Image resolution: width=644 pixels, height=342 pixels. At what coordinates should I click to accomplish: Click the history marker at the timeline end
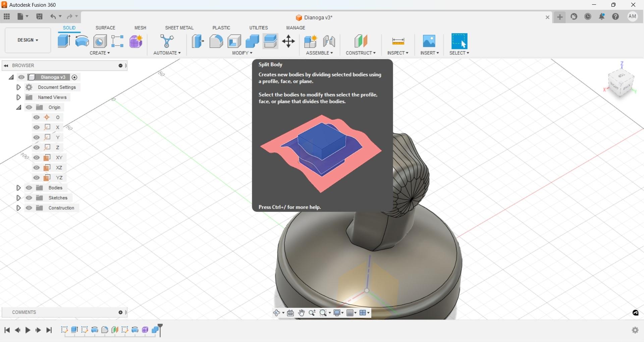161,330
